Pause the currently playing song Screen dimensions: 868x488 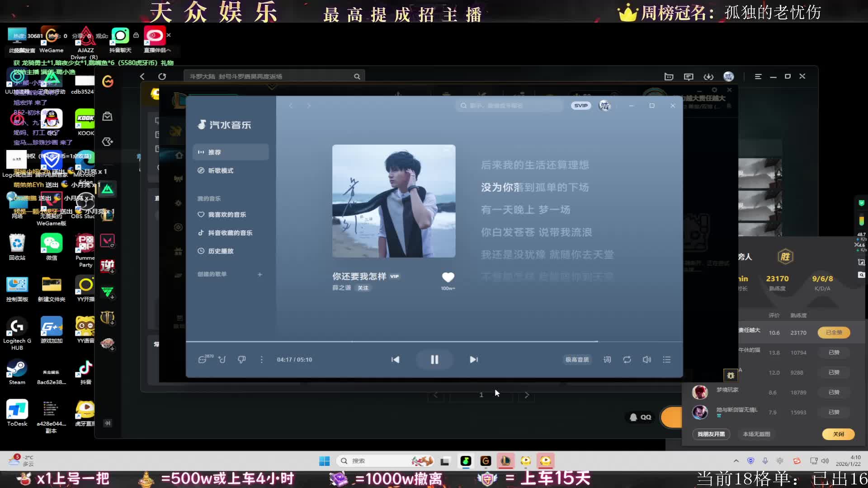(434, 360)
